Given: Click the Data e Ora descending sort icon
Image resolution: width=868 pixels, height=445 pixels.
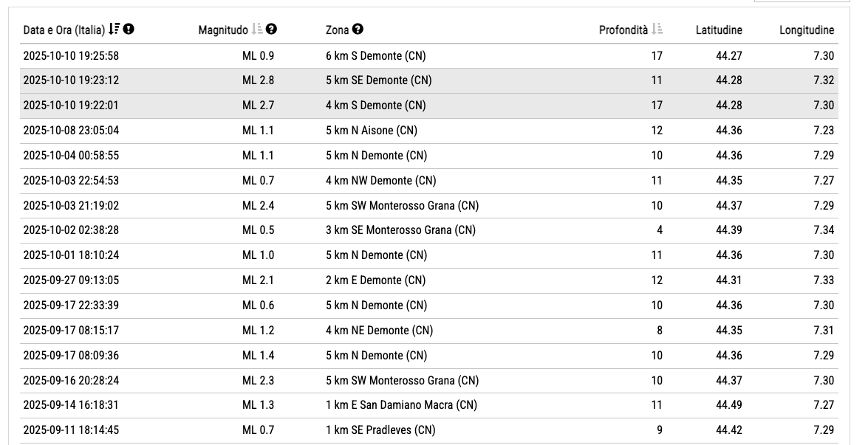Looking at the screenshot, I should (x=114, y=30).
